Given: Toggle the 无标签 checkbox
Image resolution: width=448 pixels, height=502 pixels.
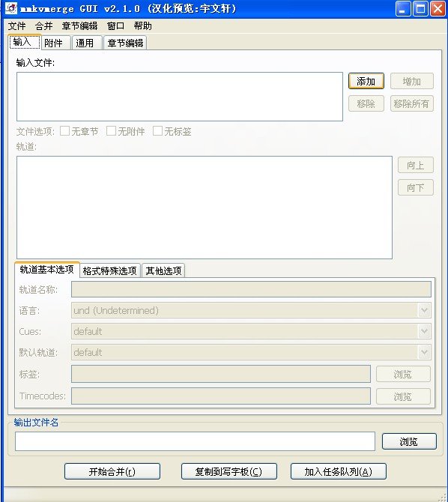Looking at the screenshot, I should coord(157,131).
